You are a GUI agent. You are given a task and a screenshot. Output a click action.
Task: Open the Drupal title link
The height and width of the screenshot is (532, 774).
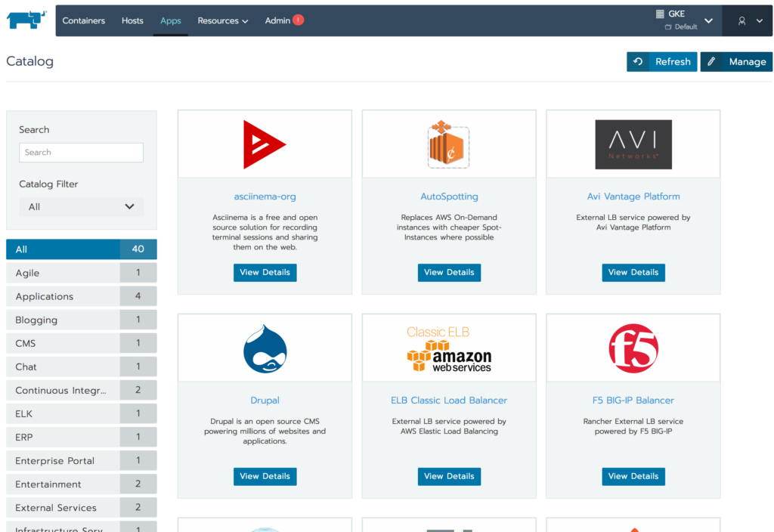point(265,401)
